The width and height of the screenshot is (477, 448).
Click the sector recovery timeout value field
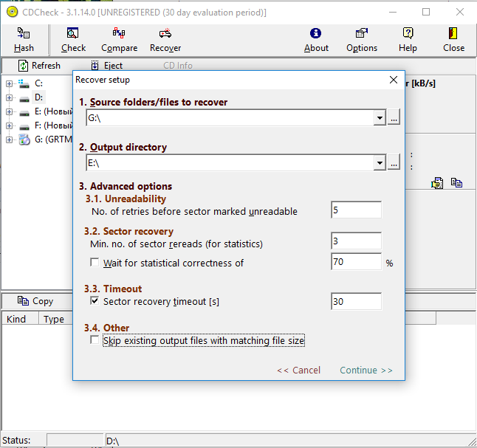pyautogui.click(x=356, y=301)
